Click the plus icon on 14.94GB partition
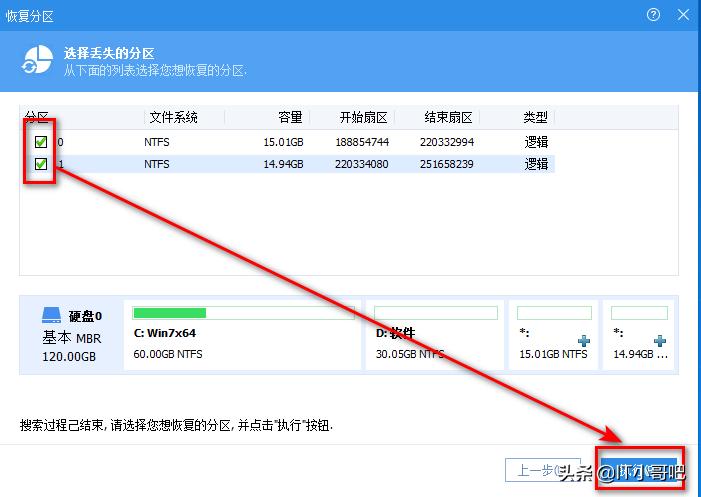 (x=660, y=341)
